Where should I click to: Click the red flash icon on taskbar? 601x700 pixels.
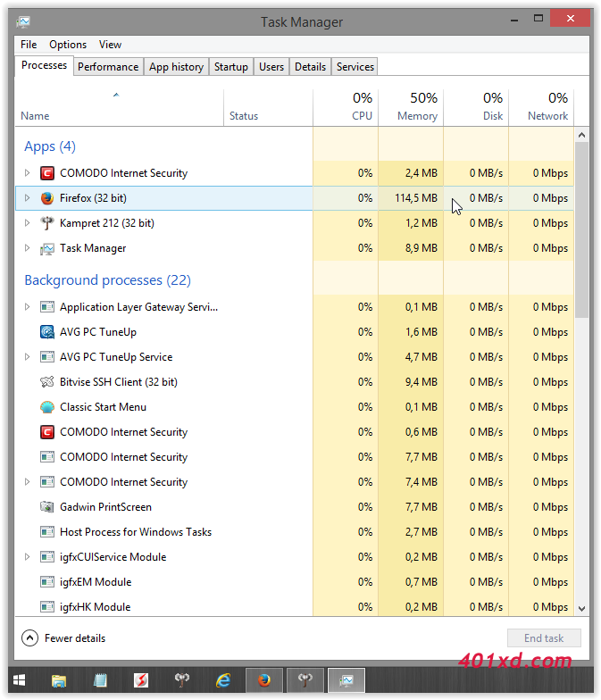[141, 680]
